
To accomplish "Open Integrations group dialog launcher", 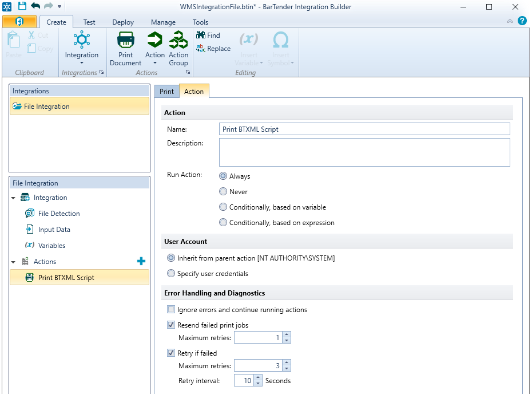I will click(x=101, y=72).
